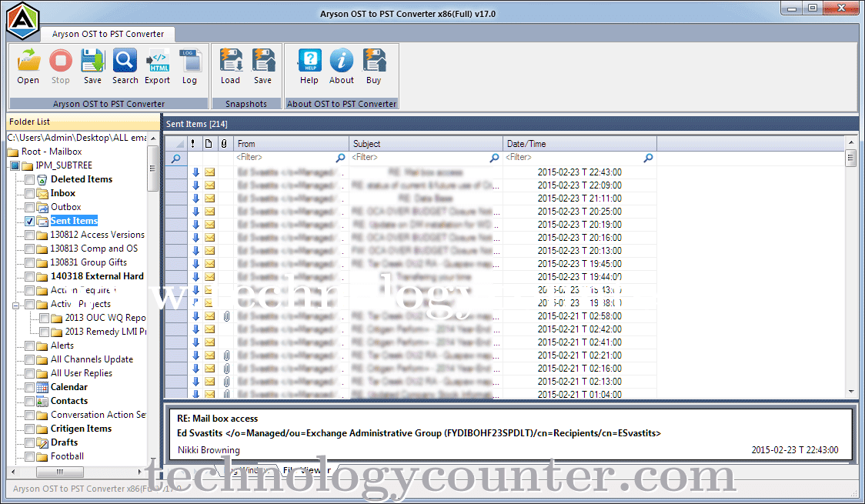Click the Buy icon
This screenshot has width=865, height=504.
pyautogui.click(x=374, y=61)
